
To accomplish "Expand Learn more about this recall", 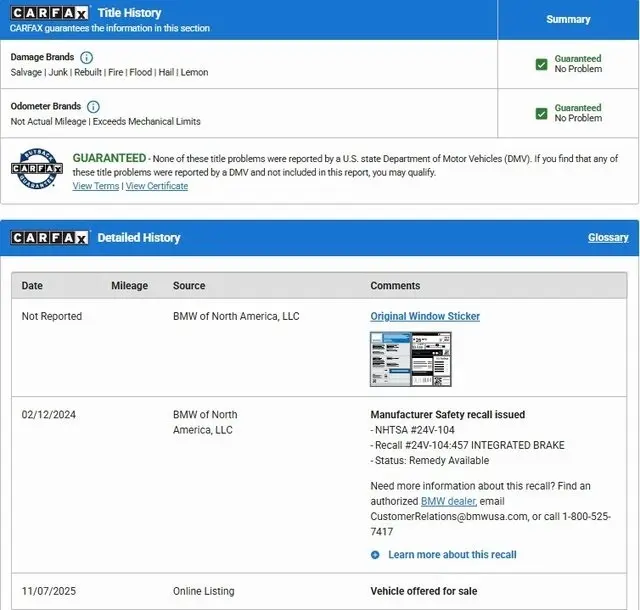I will pos(452,554).
